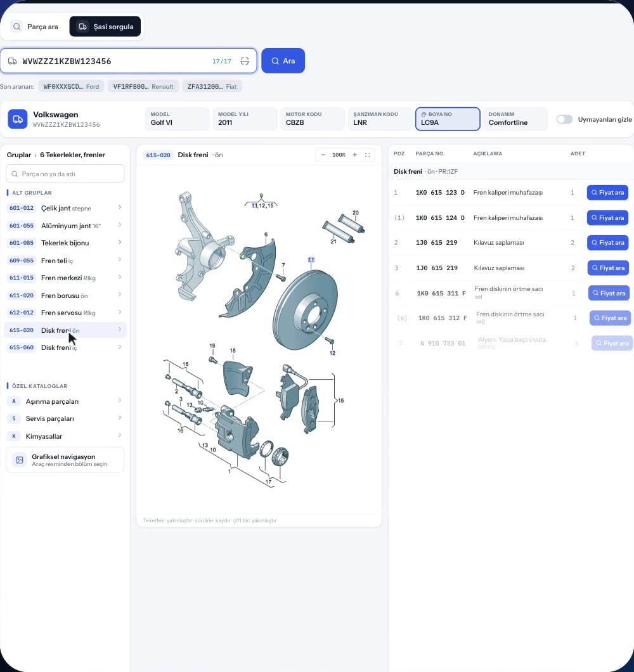Click the truck icon inside the VIN field
This screenshot has width=634, height=672.
pos(13,61)
